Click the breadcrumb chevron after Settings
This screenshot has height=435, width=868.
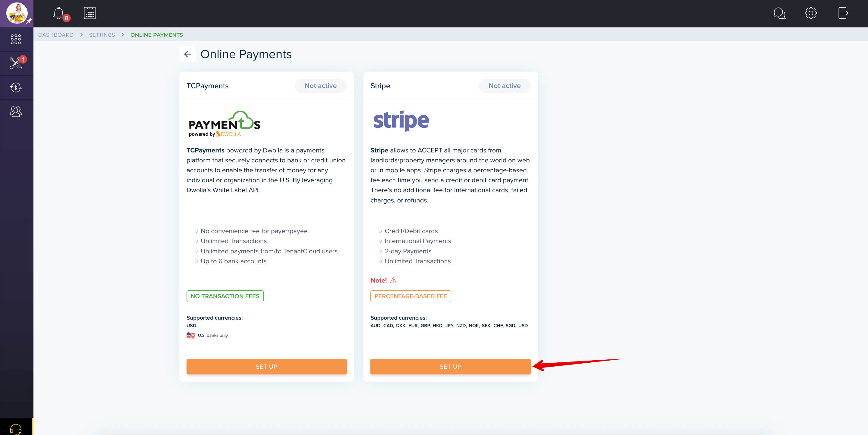coord(123,35)
